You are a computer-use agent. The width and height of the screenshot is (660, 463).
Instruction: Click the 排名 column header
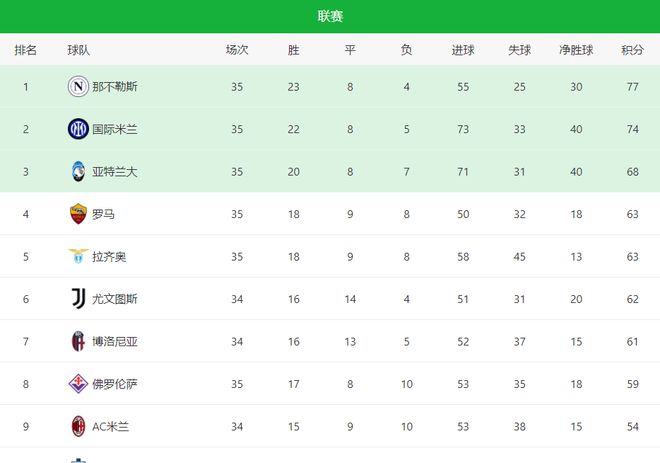[x=26, y=50]
